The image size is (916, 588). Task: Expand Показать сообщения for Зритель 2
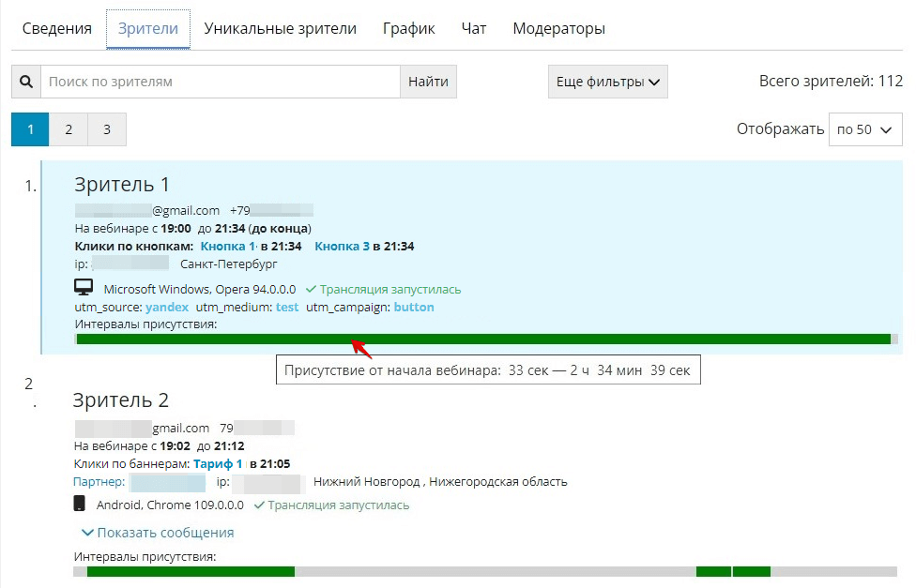tap(158, 533)
